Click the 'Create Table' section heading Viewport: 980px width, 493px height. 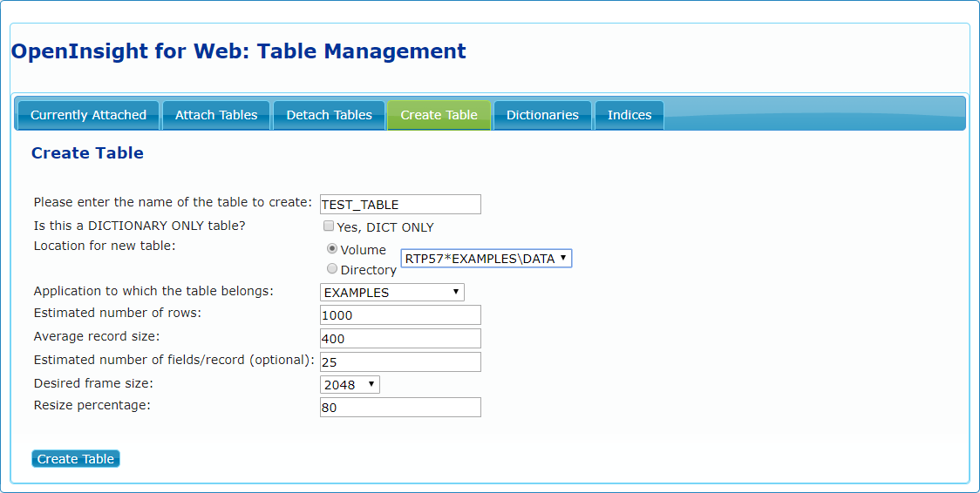point(87,153)
